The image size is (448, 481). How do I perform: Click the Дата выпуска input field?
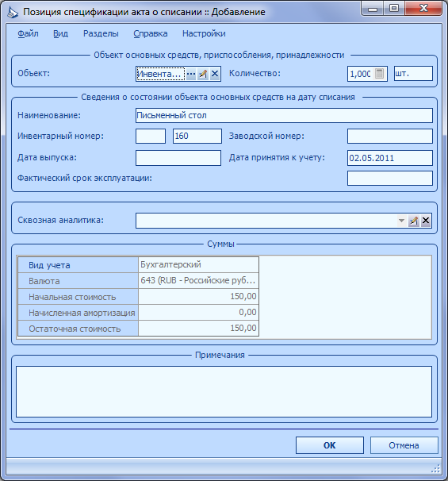(x=178, y=158)
